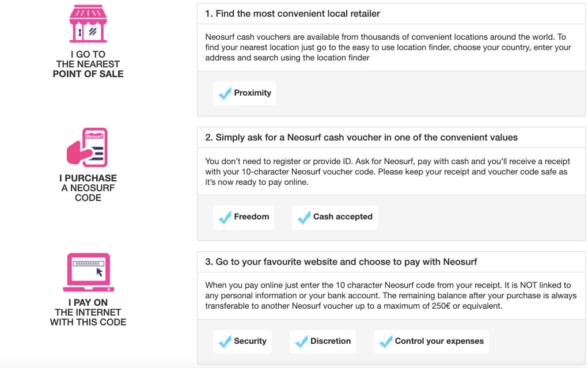
Task: Click the checkmark next to Discretion
Action: (x=301, y=342)
